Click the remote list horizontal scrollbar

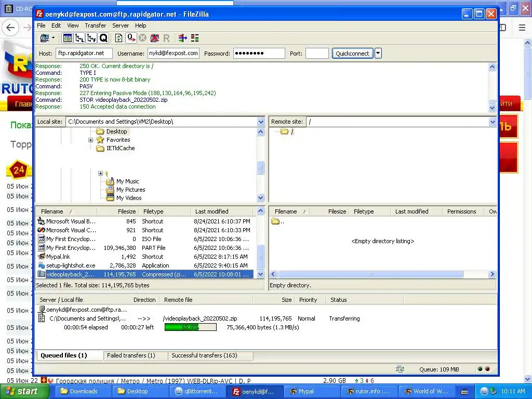coord(370,274)
